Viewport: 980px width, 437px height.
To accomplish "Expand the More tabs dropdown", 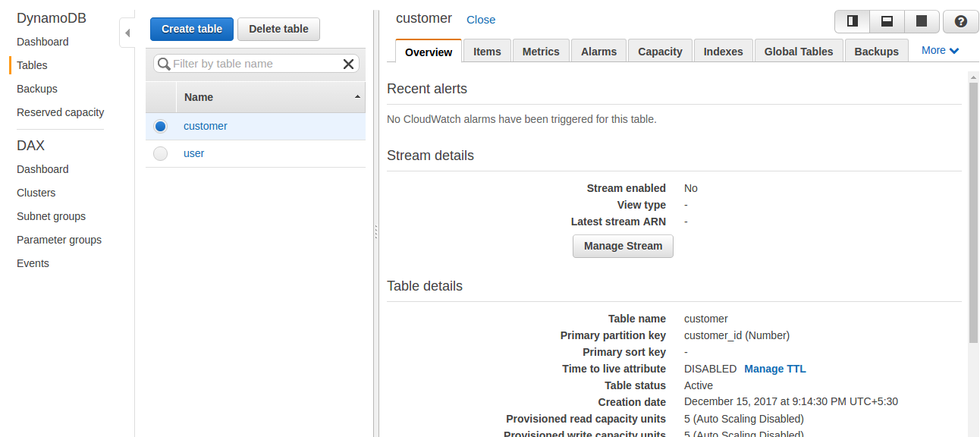I will [x=941, y=51].
